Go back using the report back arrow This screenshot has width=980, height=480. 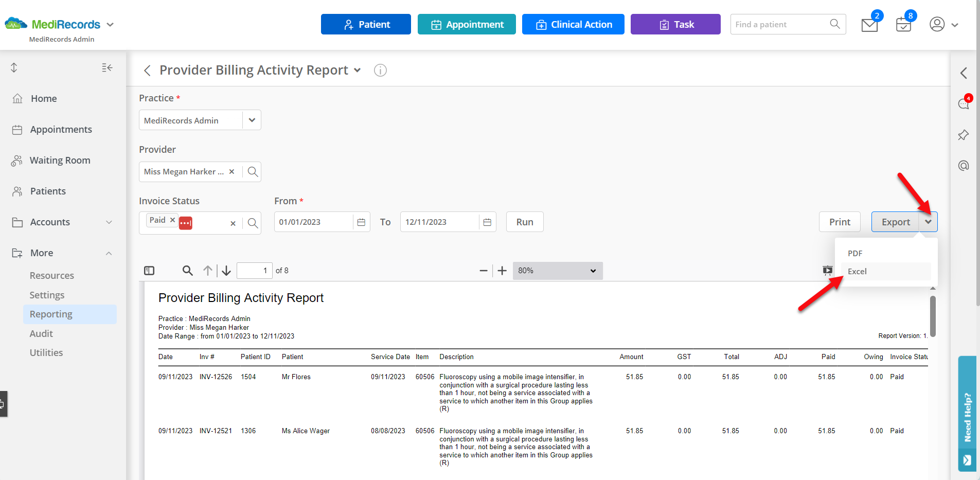click(147, 70)
